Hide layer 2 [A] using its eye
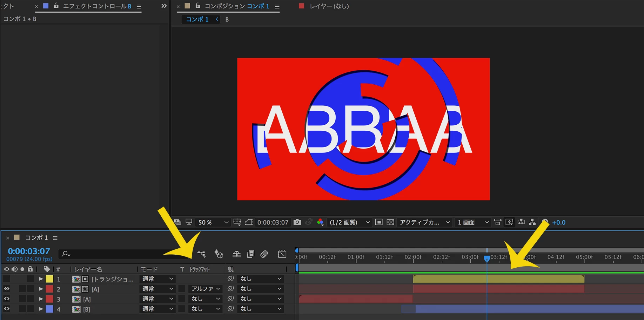Screen dimensions: 644x320 point(7,289)
